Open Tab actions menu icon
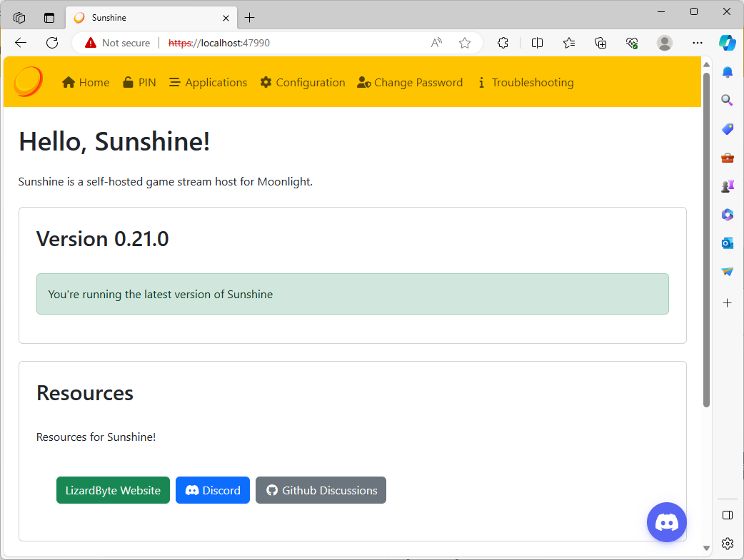This screenshot has height=560, width=744. tap(49, 18)
